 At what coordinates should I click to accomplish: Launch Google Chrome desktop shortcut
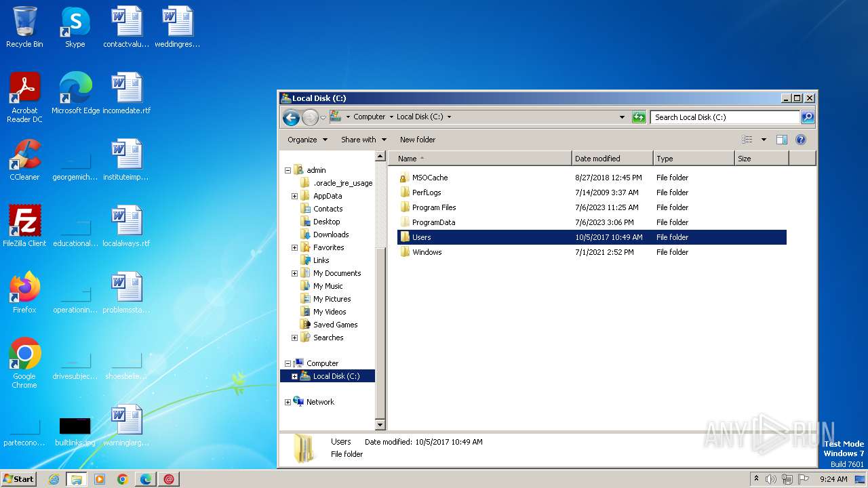(x=24, y=363)
